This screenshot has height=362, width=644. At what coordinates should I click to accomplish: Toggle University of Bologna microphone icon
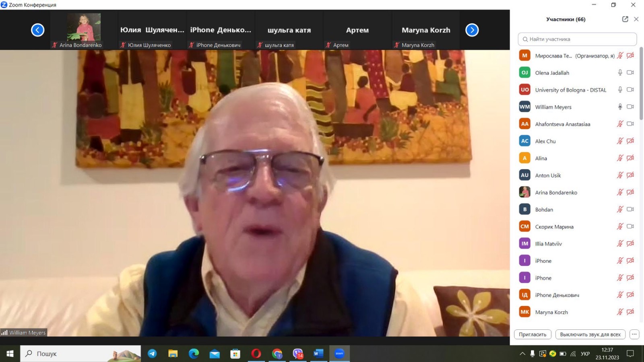pyautogui.click(x=620, y=90)
